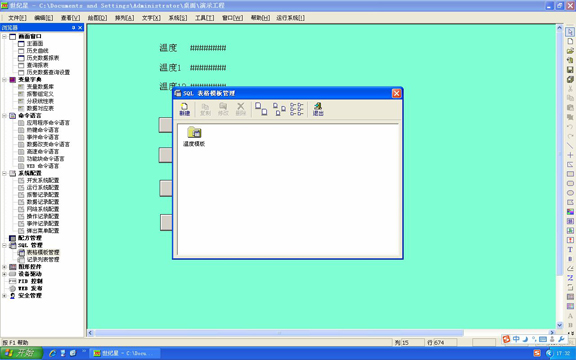Screen dimensions: 576x360
Task: Expand the 设备驱动 tree node
Action: click(x=4, y=274)
